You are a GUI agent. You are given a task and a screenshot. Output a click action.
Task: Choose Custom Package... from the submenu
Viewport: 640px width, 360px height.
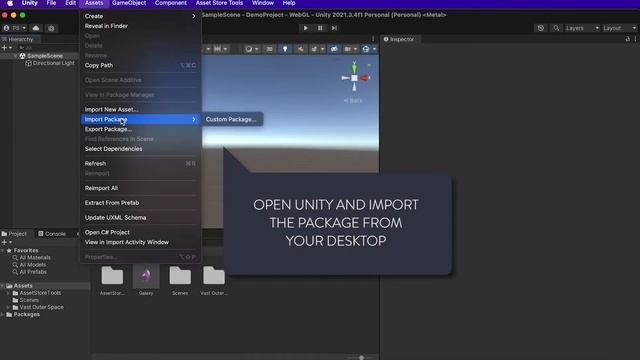232,120
